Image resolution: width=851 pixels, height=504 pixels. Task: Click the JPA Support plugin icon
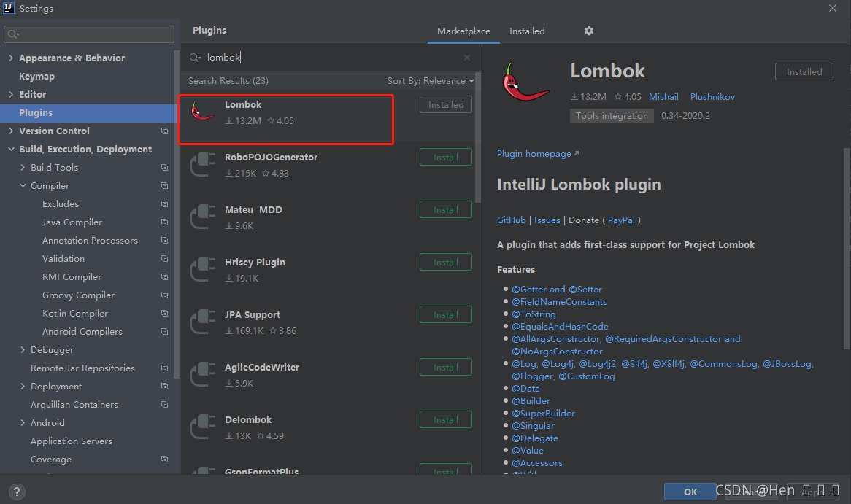tap(202, 322)
